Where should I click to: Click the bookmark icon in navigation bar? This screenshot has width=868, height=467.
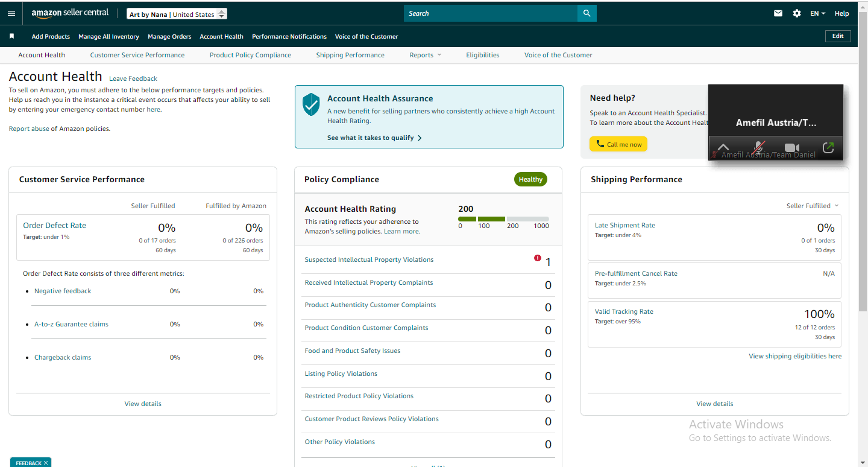tap(11, 36)
